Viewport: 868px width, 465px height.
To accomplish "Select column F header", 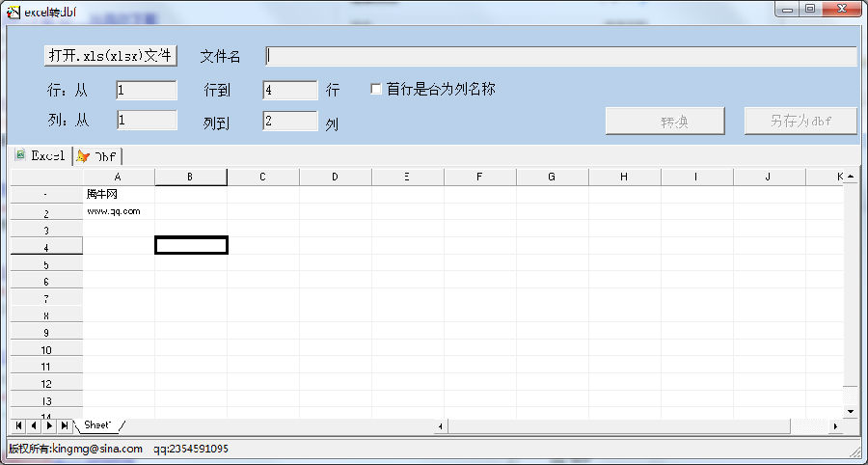I will point(480,178).
